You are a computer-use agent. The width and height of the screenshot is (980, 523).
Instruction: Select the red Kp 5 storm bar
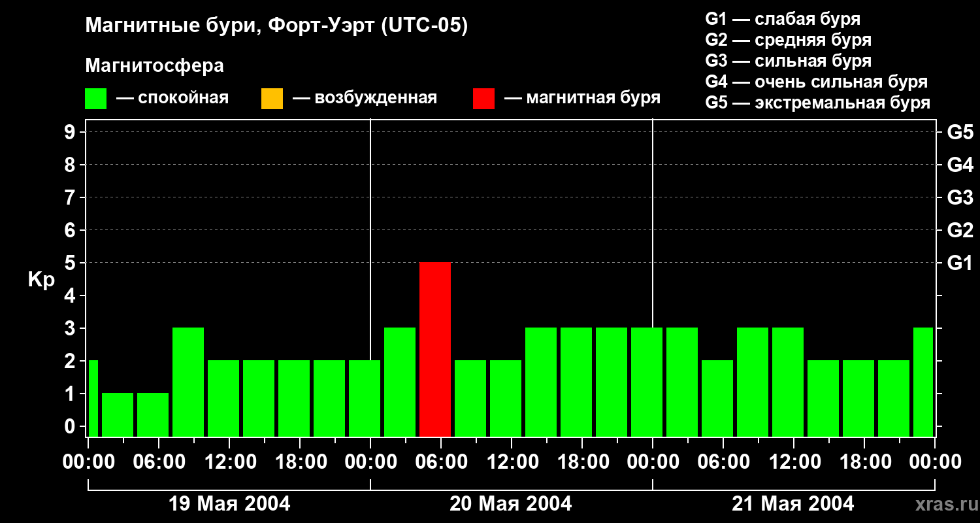(435, 349)
